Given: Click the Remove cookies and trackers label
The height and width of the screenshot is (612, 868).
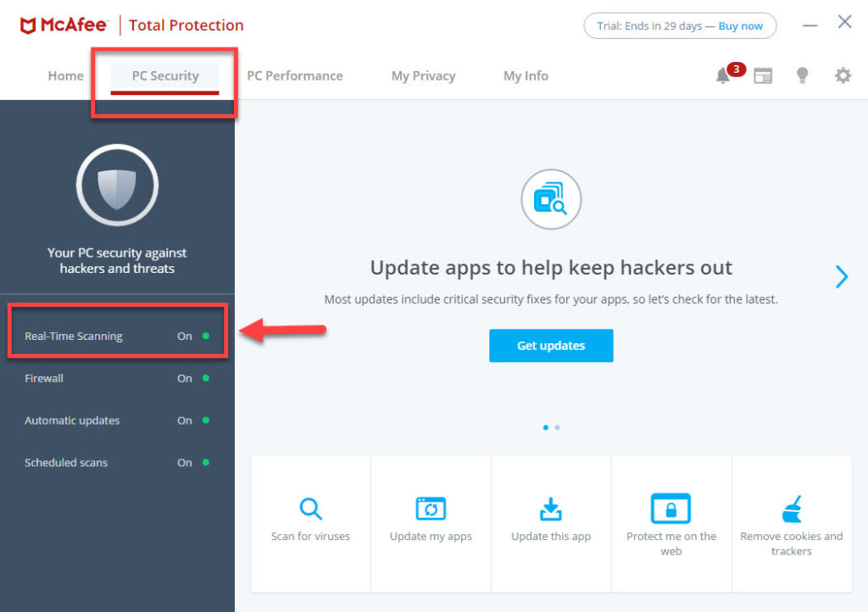Looking at the screenshot, I should pos(792,543).
